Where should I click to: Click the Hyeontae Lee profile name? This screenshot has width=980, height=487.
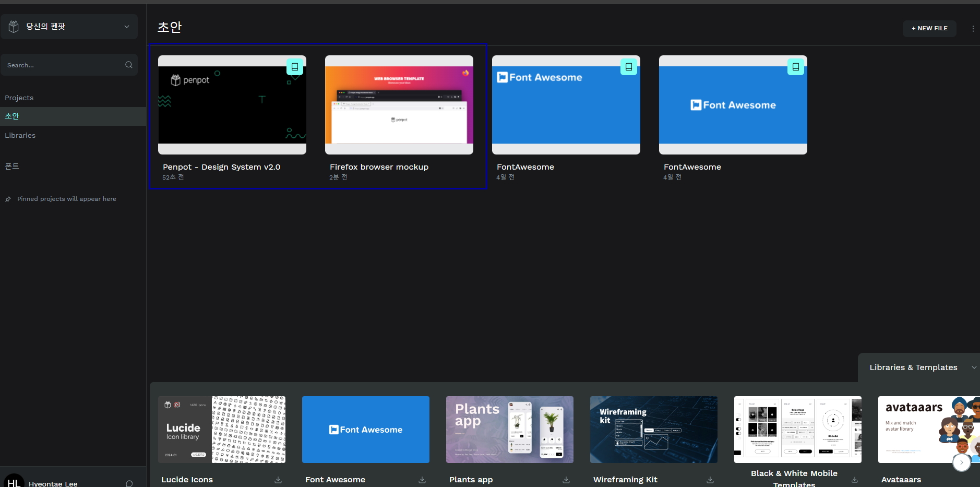coord(53,484)
